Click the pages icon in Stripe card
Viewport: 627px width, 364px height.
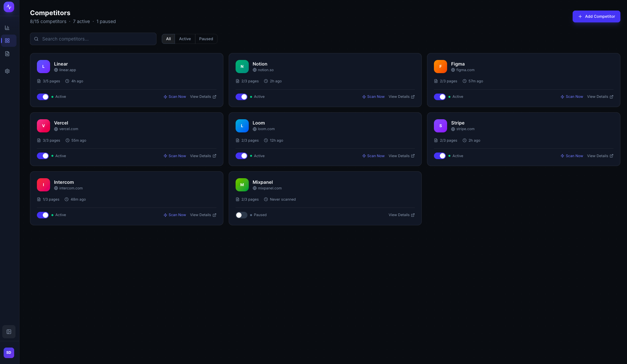coord(436,140)
